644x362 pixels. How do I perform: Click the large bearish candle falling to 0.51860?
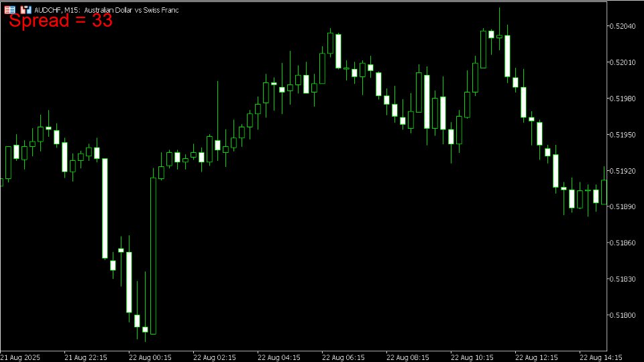pyautogui.click(x=105, y=208)
